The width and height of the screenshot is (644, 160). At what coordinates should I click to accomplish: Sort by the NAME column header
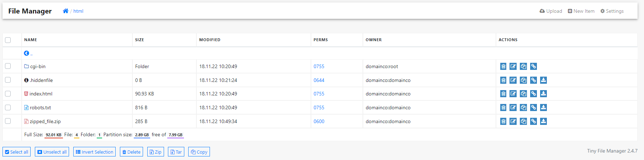[x=31, y=40]
